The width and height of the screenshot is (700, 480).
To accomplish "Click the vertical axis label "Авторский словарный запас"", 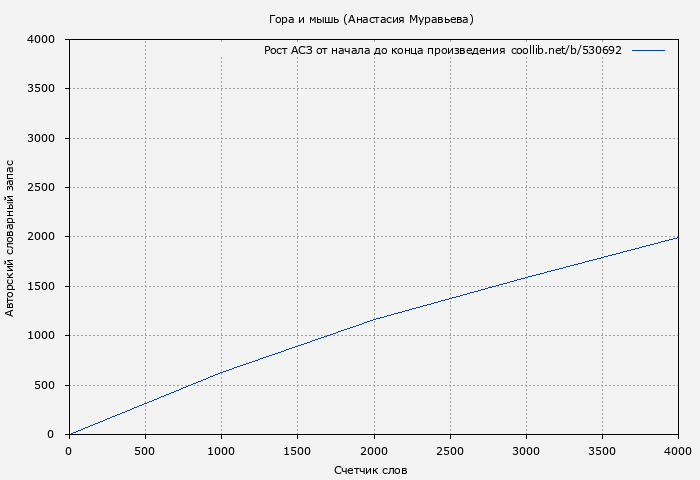I will [x=10, y=237].
